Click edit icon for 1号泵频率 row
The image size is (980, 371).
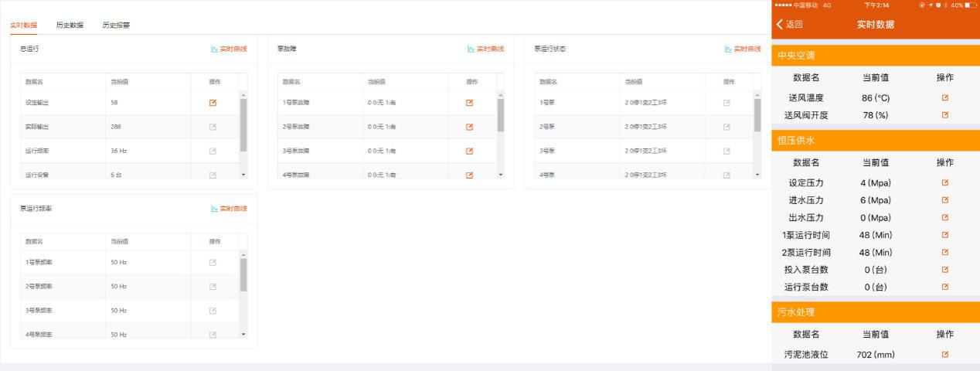pos(213,263)
